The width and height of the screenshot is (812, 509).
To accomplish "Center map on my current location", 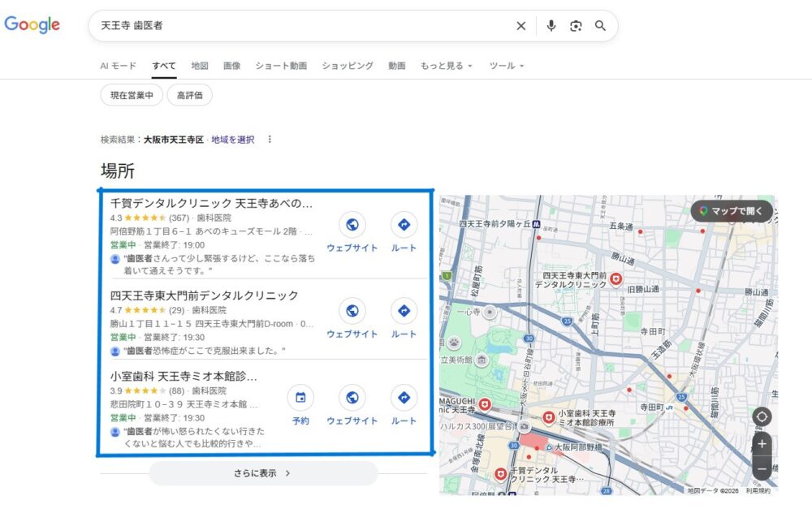I will pos(762,417).
